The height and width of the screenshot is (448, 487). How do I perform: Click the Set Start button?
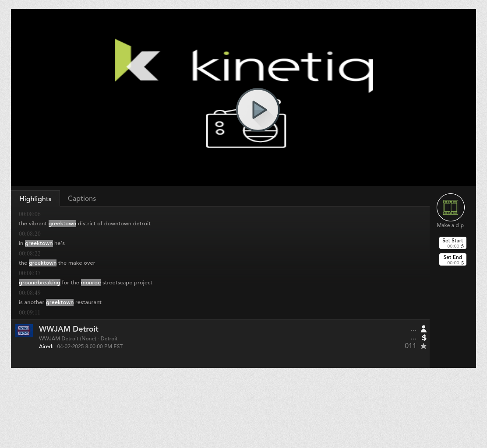tap(452, 243)
